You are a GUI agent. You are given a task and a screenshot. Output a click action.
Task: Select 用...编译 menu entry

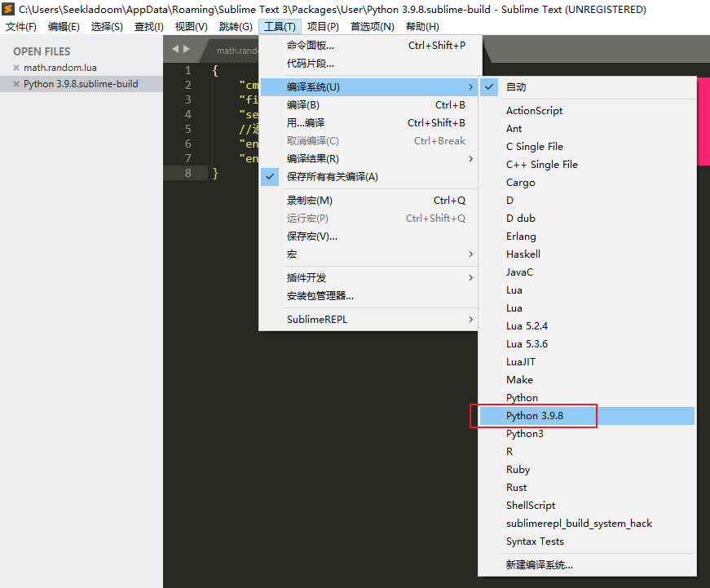pos(369,123)
